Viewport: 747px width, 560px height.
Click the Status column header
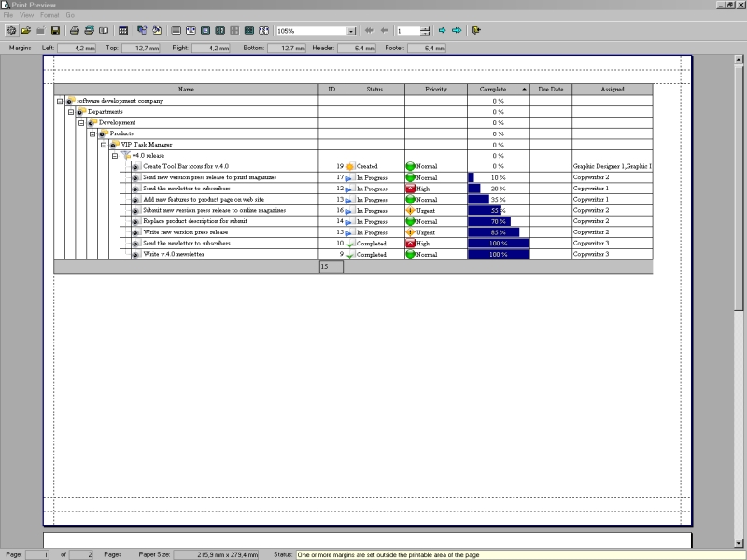374,89
